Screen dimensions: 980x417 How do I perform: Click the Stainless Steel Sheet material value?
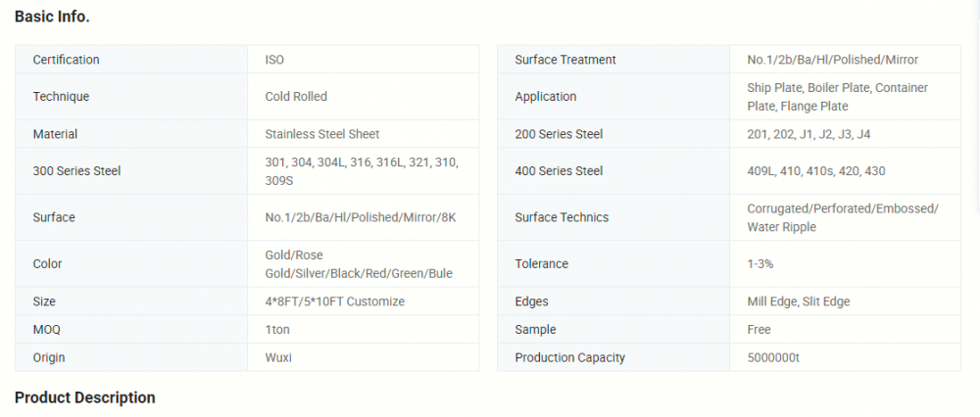321,134
